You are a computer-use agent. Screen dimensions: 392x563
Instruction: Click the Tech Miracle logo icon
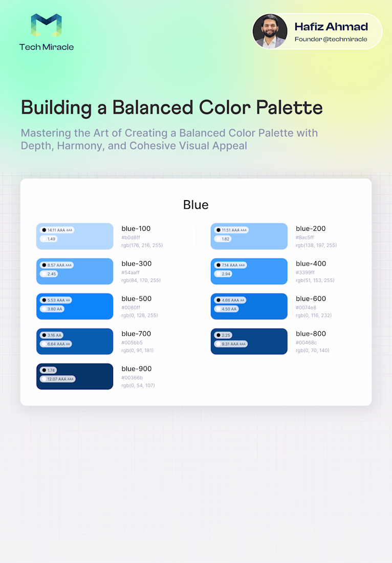pyautogui.click(x=46, y=26)
